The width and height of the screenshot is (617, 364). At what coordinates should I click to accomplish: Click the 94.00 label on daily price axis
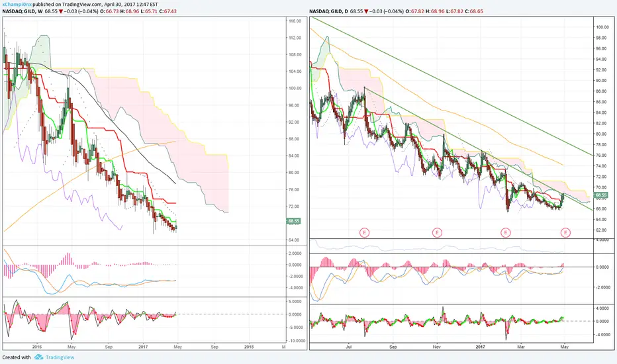tap(601, 59)
